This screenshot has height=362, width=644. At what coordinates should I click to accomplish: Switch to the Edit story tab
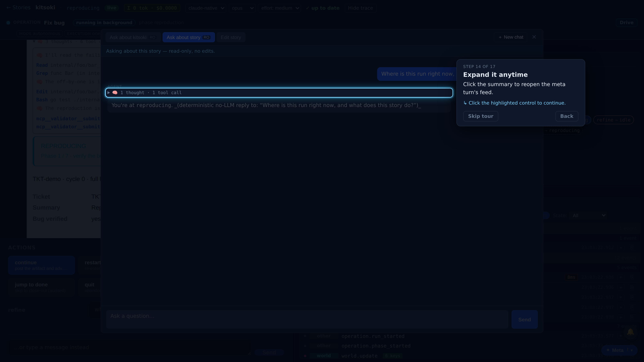pyautogui.click(x=231, y=37)
